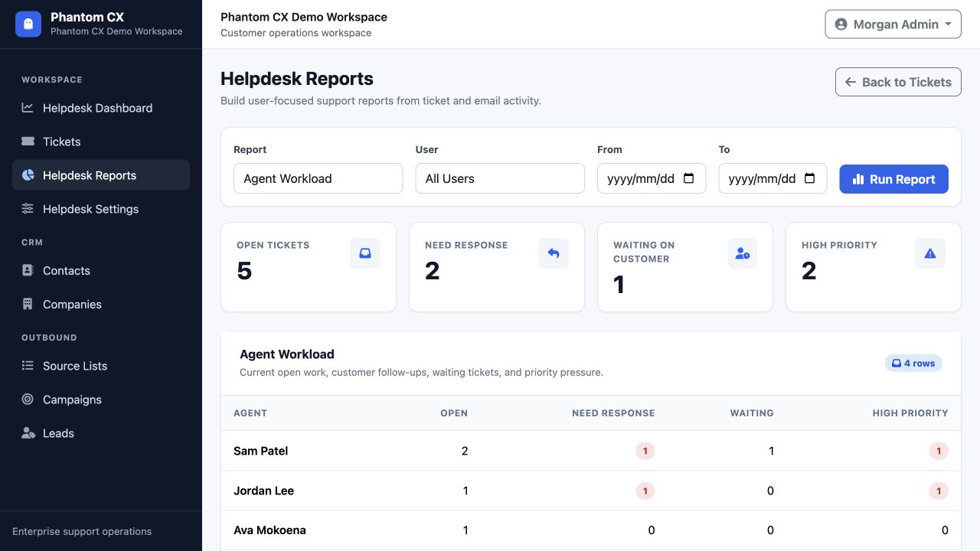This screenshot has width=980, height=551.
Task: Open Source Lists
Action: point(101,366)
